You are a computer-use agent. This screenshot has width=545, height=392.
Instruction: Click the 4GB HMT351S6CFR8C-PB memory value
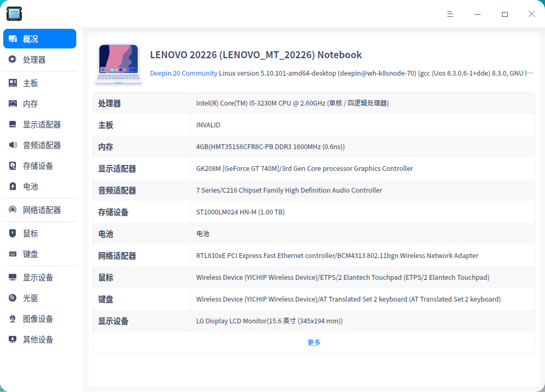[x=270, y=147]
